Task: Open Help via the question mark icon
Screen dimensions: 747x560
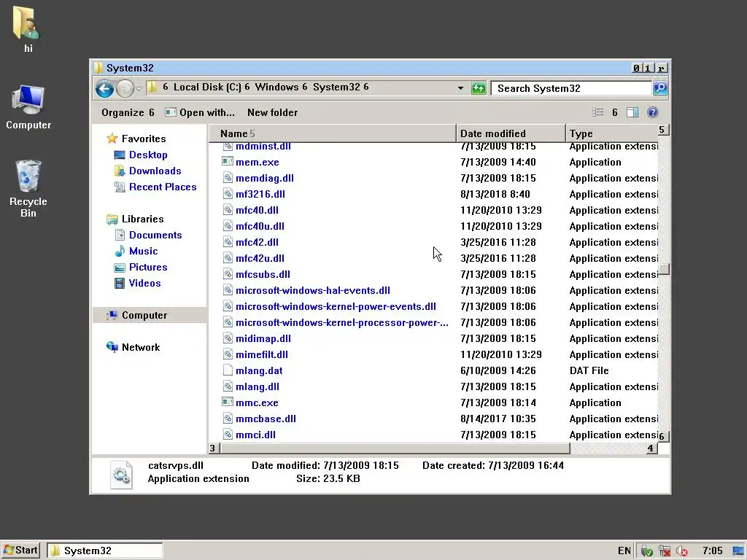Action: tap(653, 112)
